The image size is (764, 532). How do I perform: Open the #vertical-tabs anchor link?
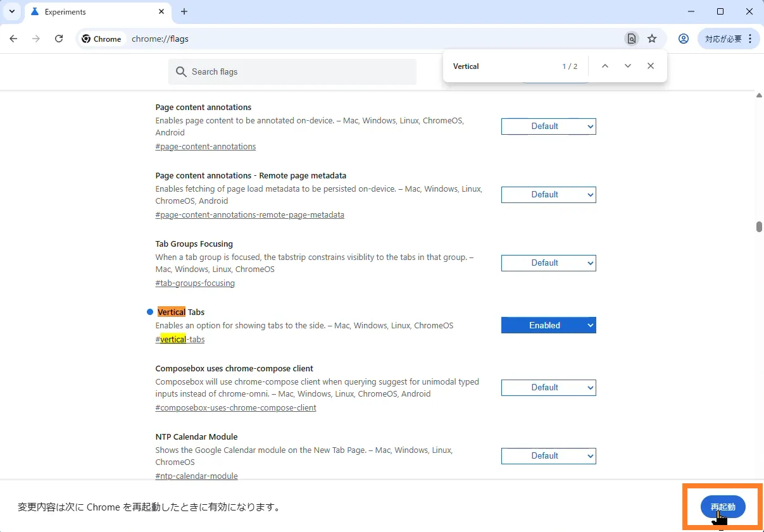click(180, 340)
